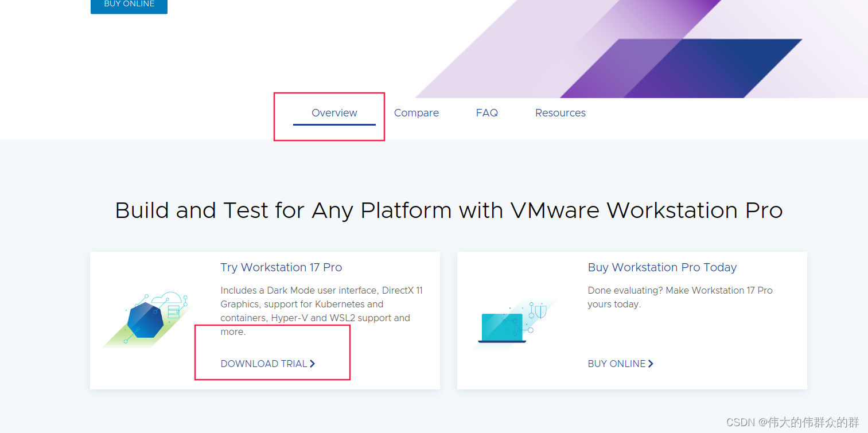Click the DOWNLOAD TRIAL link
This screenshot has width=868, height=433.
(x=263, y=364)
